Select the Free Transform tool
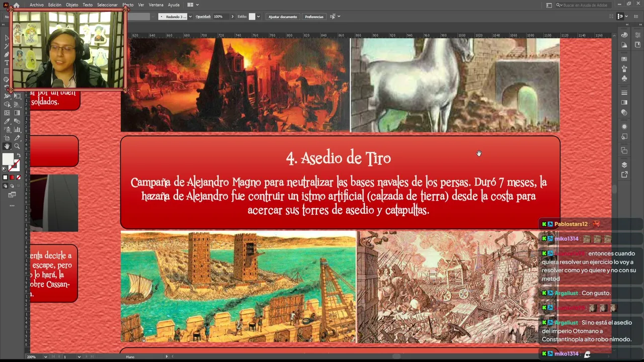 coord(17,96)
